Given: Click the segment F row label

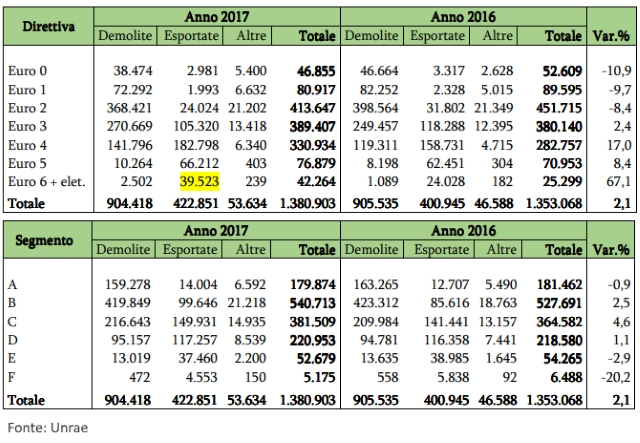Looking at the screenshot, I should click(11, 380).
